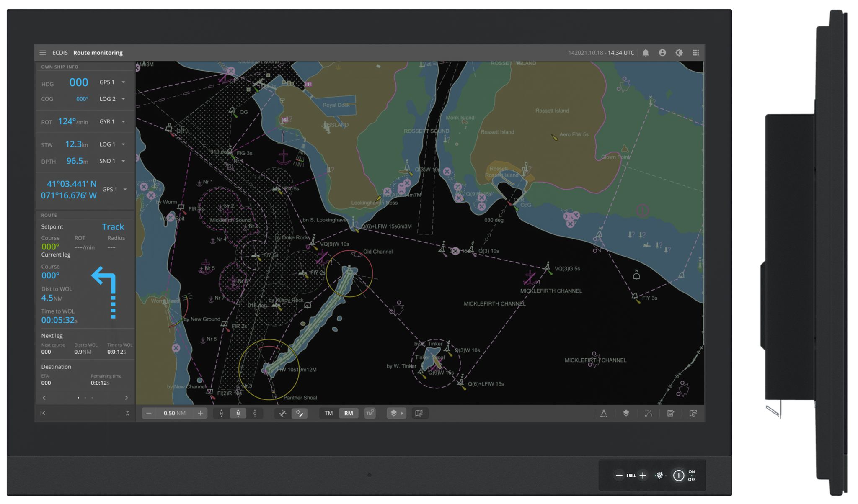Increase chart range with plus button
The height and width of the screenshot is (504, 858).
coord(200,413)
